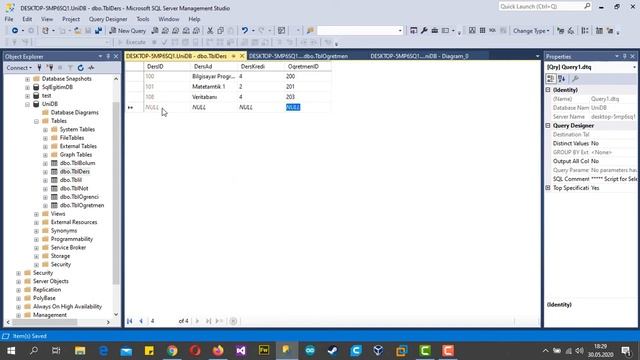
Task: Click the Distinct Values property value
Action: (x=613, y=144)
